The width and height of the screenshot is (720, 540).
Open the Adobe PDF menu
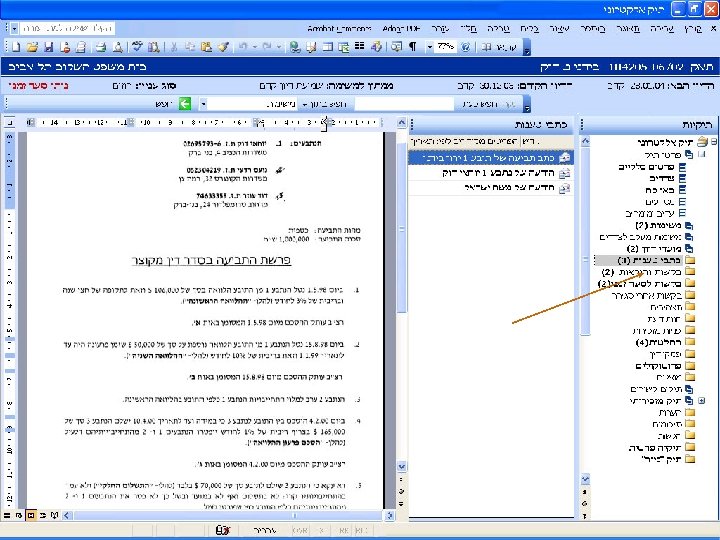pyautogui.click(x=401, y=29)
